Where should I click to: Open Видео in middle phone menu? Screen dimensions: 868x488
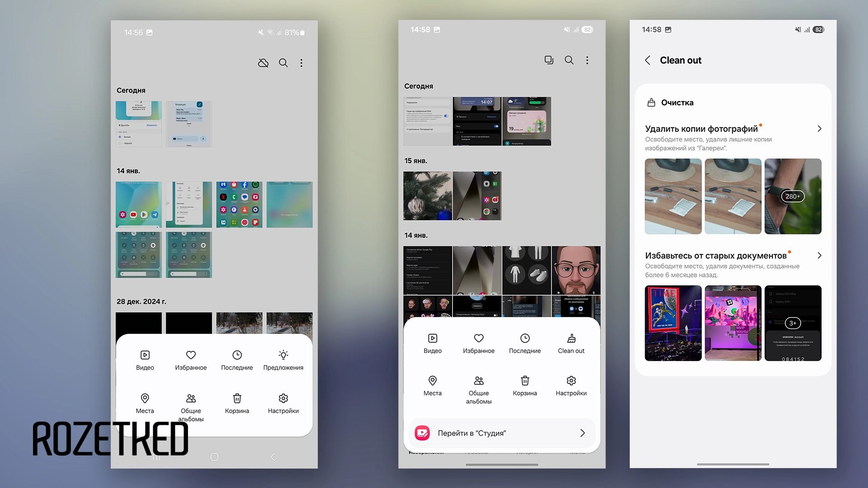[433, 343]
